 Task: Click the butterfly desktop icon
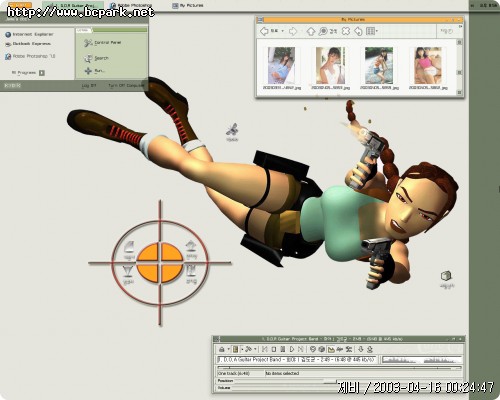click(232, 132)
